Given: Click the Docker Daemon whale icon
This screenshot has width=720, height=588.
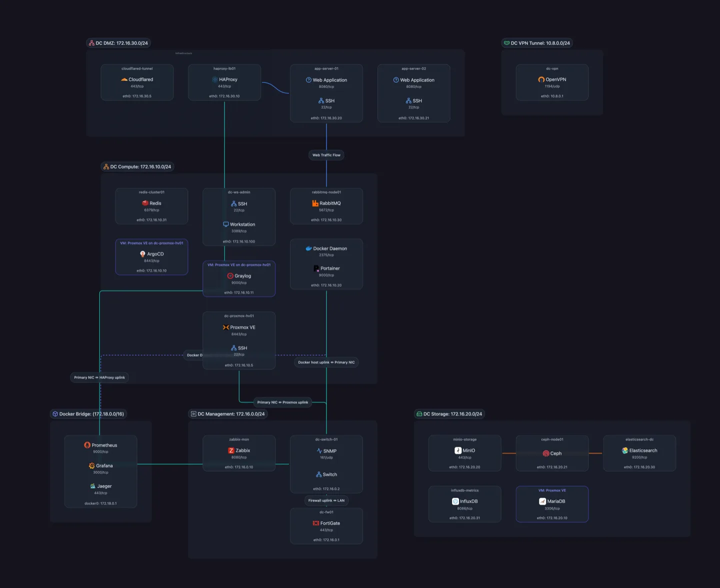Looking at the screenshot, I should [307, 248].
